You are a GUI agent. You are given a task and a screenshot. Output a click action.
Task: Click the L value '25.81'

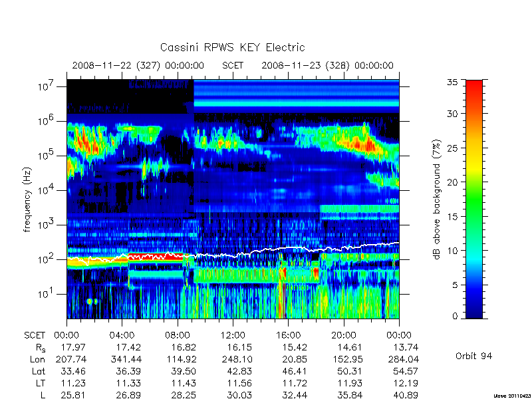click(x=73, y=395)
